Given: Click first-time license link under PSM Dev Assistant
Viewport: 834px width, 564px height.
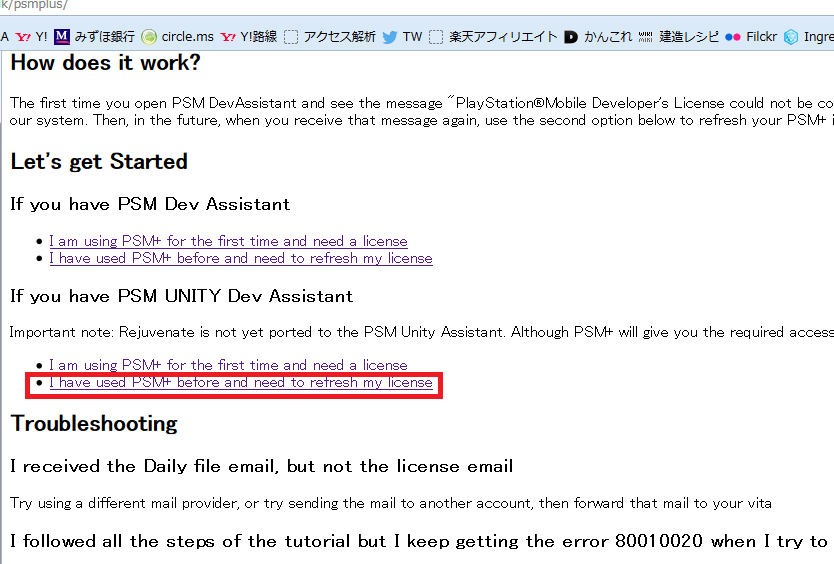Looking at the screenshot, I should [x=228, y=241].
